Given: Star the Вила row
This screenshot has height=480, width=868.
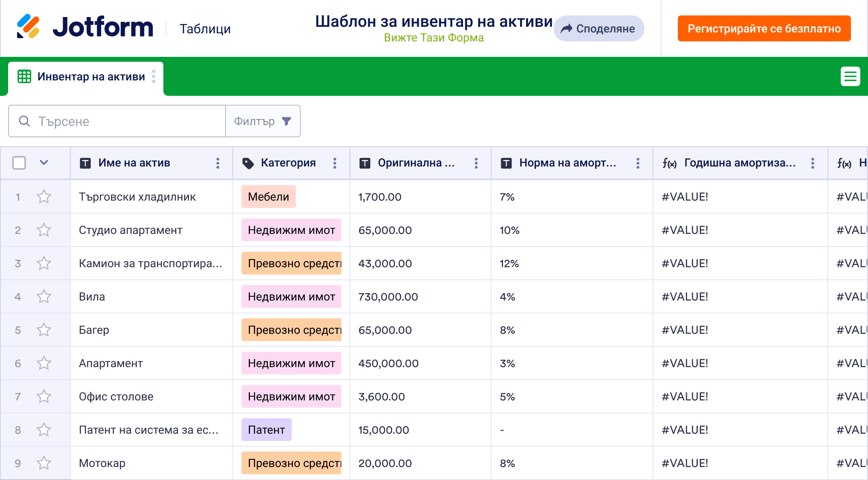Looking at the screenshot, I should pyautogui.click(x=44, y=297).
